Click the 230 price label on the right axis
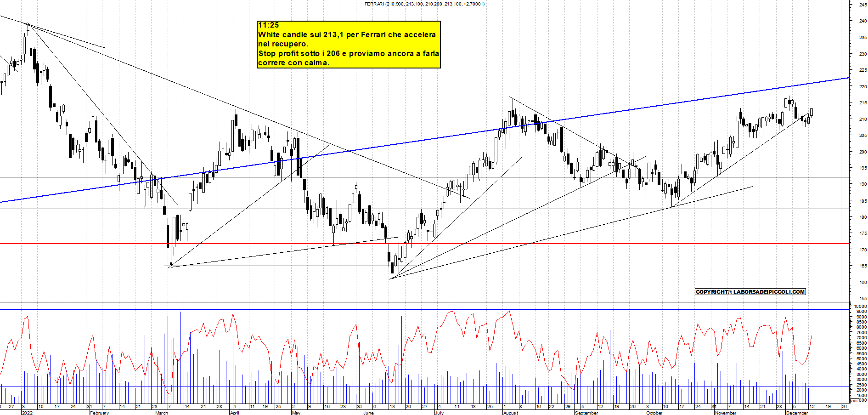Image resolution: width=868 pixels, height=415 pixels. [863, 54]
